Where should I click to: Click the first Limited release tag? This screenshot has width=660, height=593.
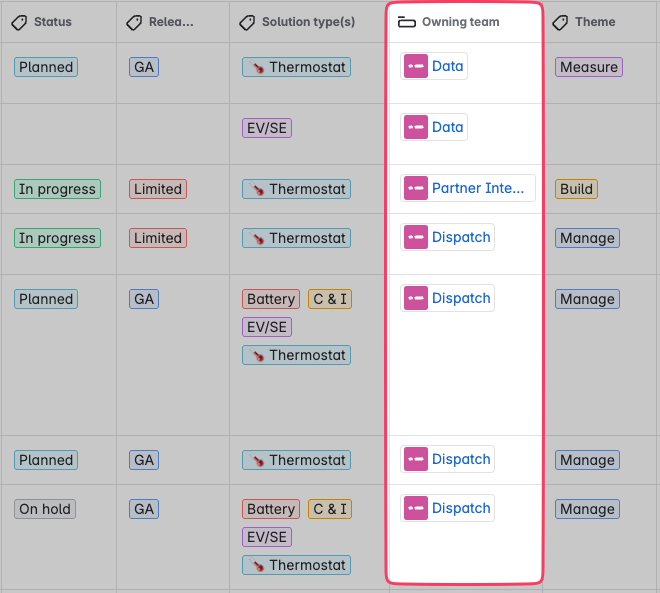click(158, 189)
